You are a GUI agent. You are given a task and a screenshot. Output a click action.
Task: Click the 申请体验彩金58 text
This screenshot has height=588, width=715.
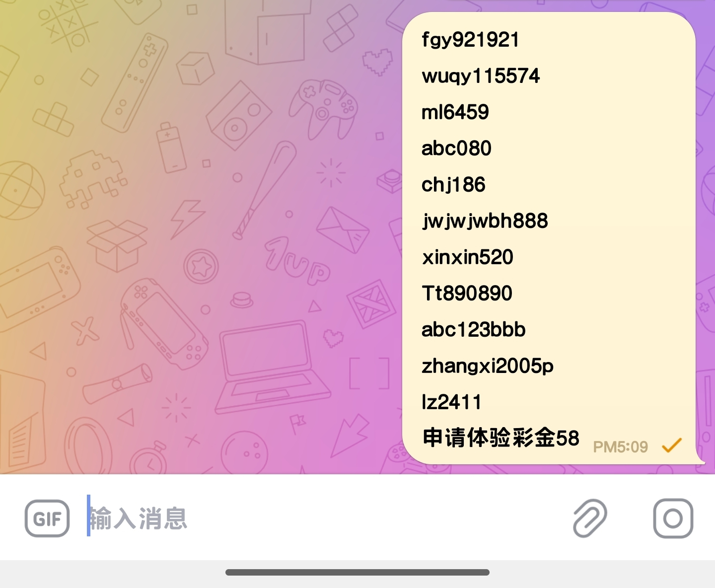[x=501, y=438]
